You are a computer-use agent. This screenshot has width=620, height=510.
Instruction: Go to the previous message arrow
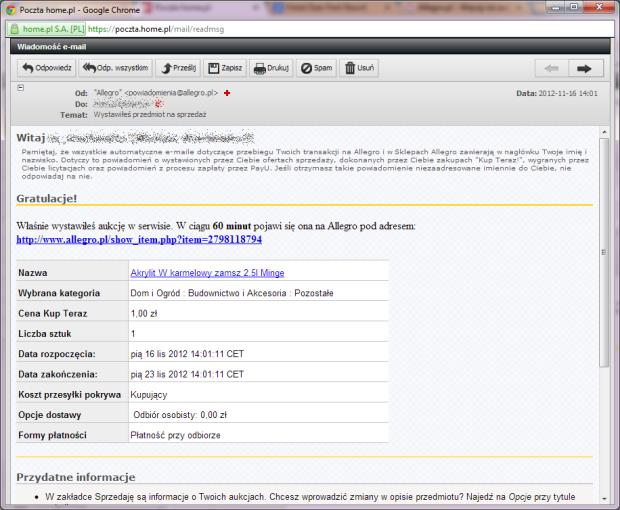(552, 68)
